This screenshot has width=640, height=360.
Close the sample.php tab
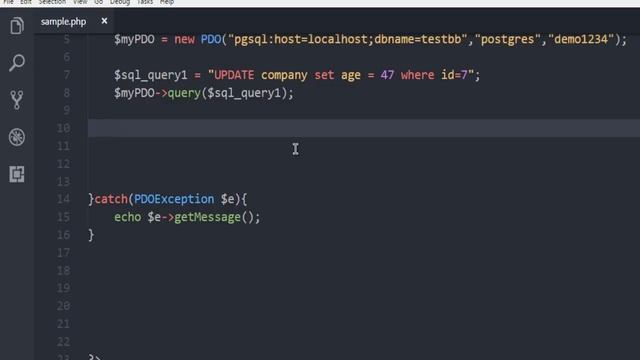pos(104,21)
